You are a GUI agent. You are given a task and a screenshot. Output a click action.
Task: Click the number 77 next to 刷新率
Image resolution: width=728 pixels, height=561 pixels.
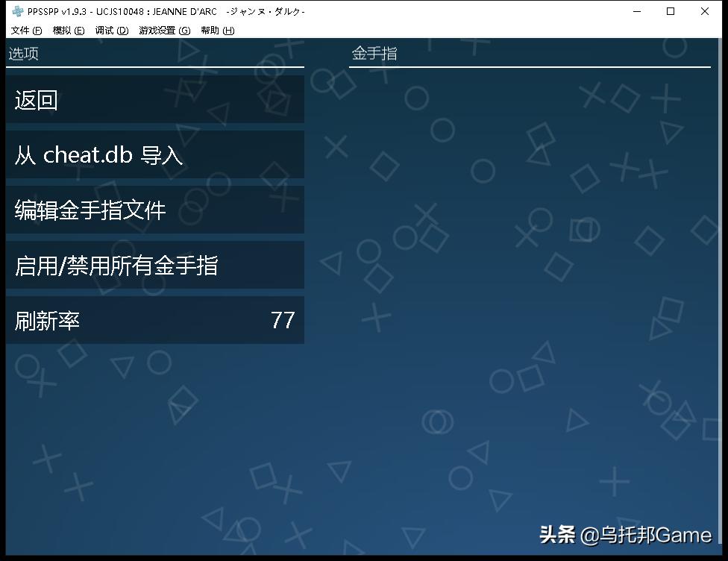[x=283, y=320]
